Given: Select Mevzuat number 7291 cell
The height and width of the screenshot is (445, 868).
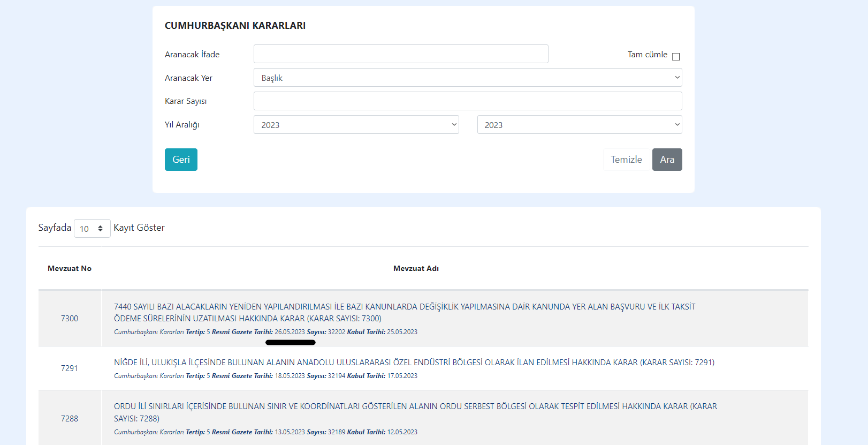Looking at the screenshot, I should (x=70, y=368).
